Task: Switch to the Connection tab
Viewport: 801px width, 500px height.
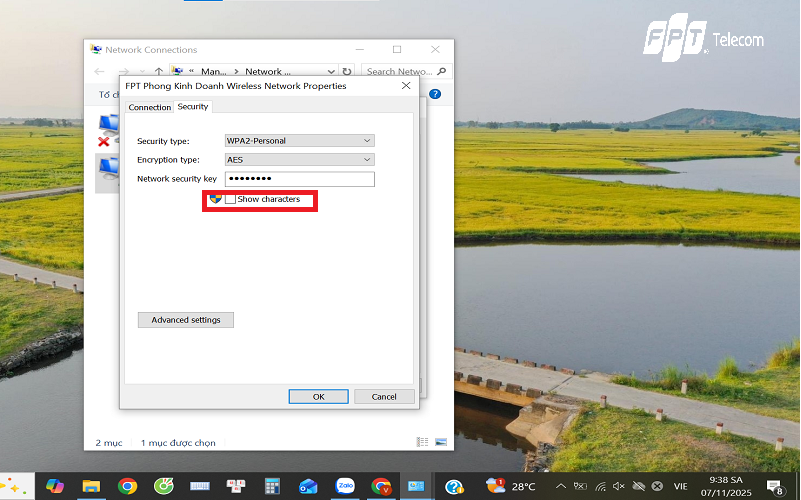Action: pyautogui.click(x=150, y=107)
